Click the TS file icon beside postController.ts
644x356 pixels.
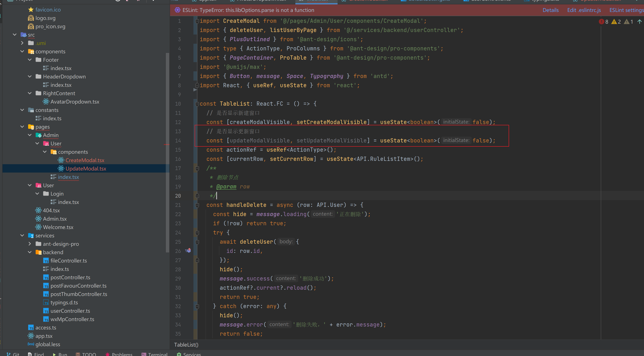[x=46, y=278]
